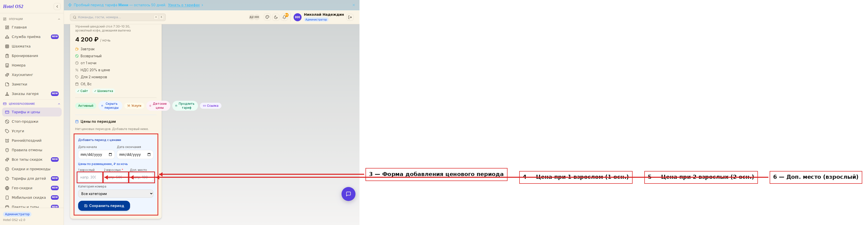
Task: Go to Стоп-продажи menu item
Action: [32, 121]
